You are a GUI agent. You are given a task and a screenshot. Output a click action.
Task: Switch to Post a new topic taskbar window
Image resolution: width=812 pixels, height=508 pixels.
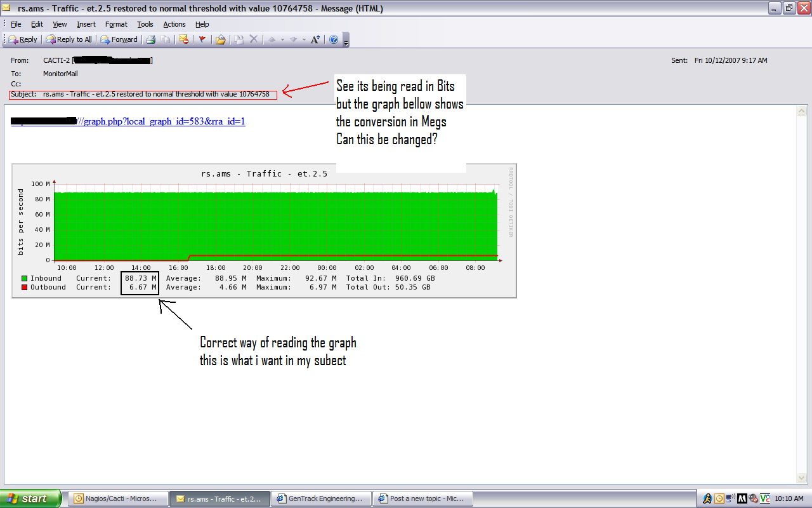[422, 498]
